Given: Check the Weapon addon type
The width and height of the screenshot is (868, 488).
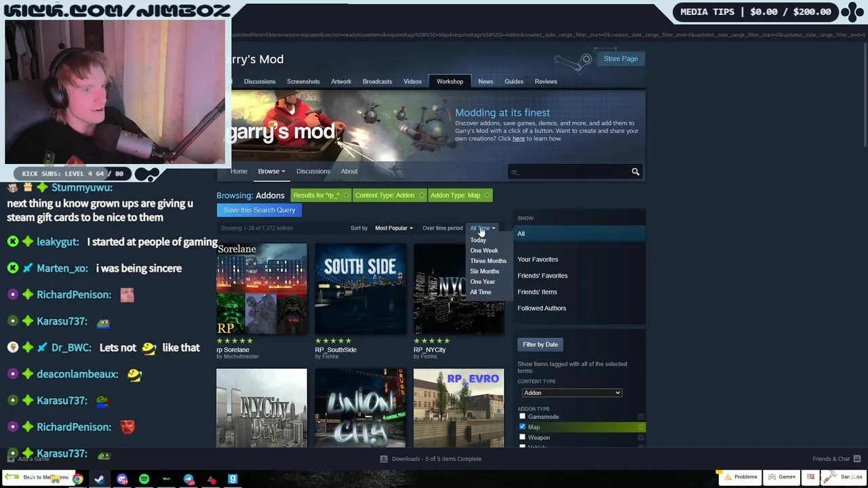Looking at the screenshot, I should (522, 437).
